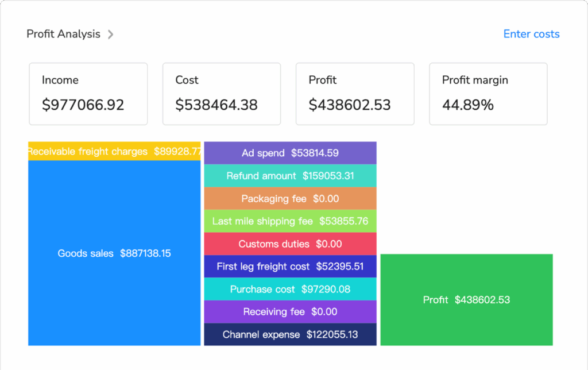Select the Profit margin card
The width and height of the screenshot is (588, 370).
pyautogui.click(x=488, y=93)
